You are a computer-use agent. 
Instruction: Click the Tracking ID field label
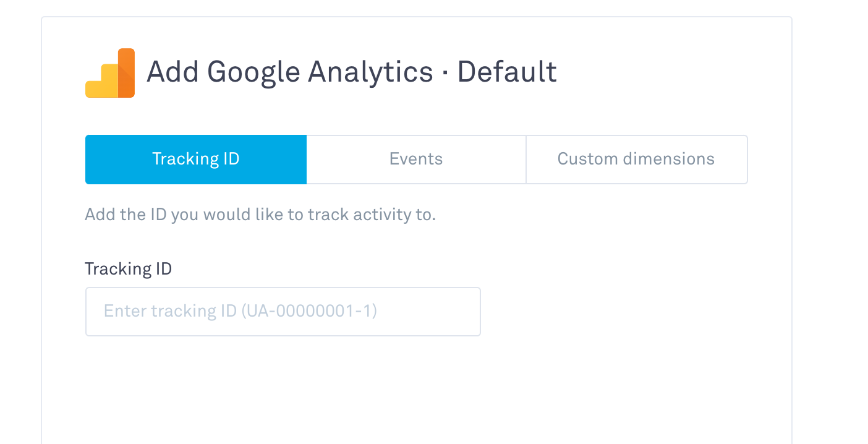pos(129,269)
